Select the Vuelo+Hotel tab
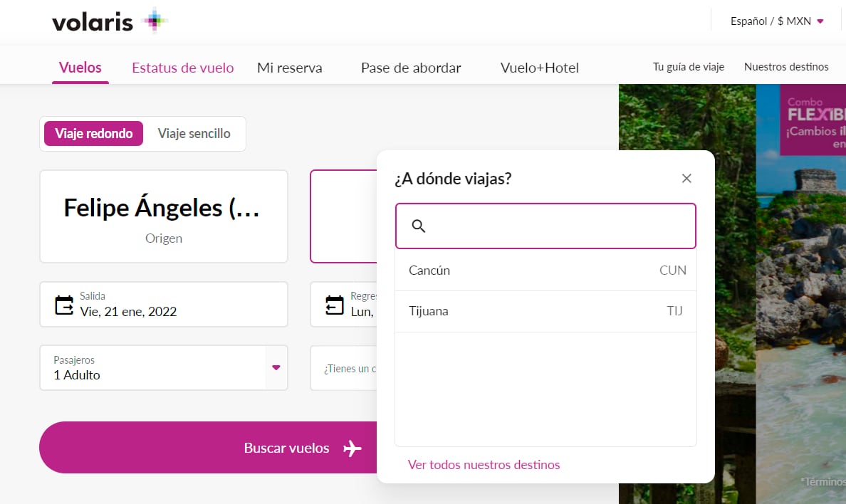Screen dimensions: 846x504 [539, 68]
